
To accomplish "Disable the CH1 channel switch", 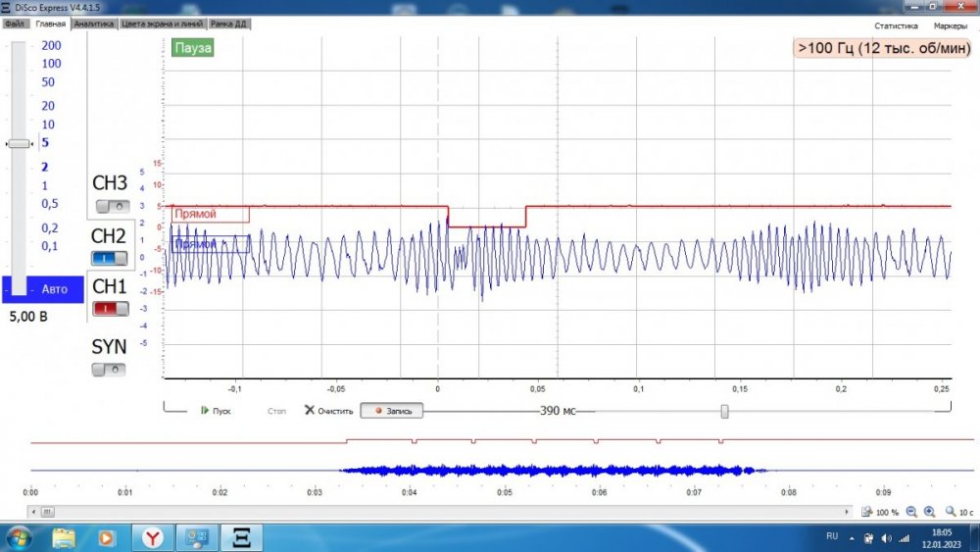I will pyautogui.click(x=110, y=309).
